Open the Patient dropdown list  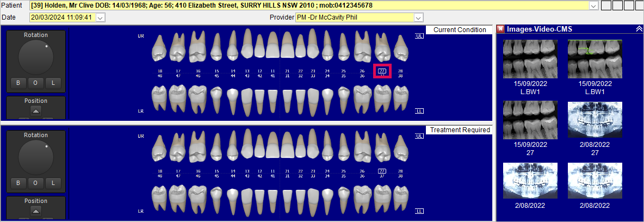593,5
